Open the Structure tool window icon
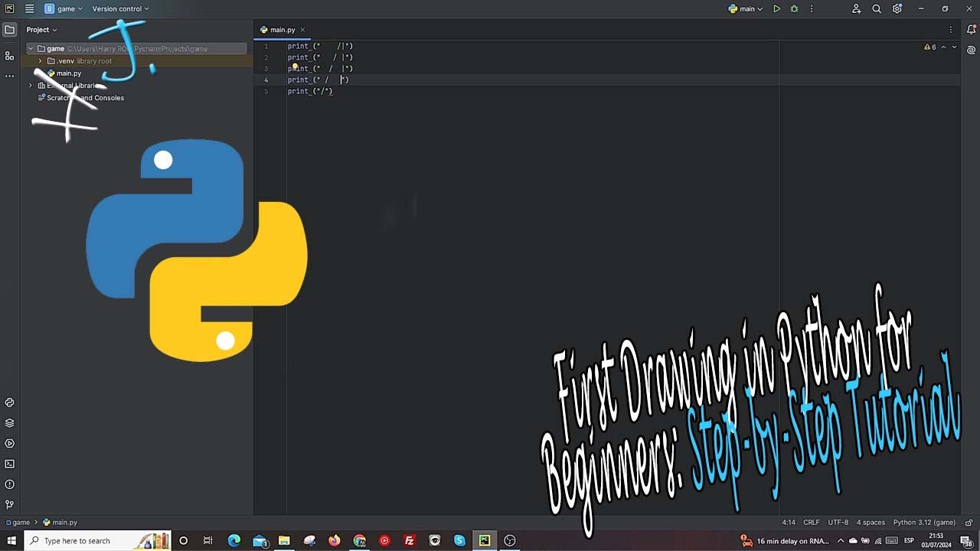 click(9, 56)
